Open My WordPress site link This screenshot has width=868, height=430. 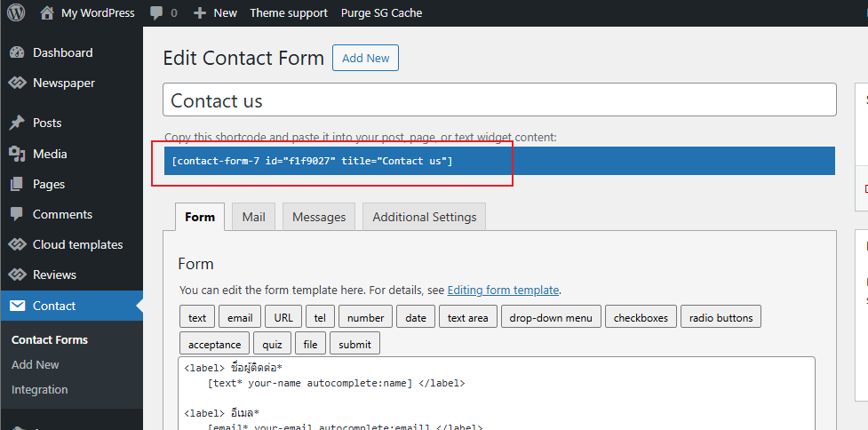98,12
